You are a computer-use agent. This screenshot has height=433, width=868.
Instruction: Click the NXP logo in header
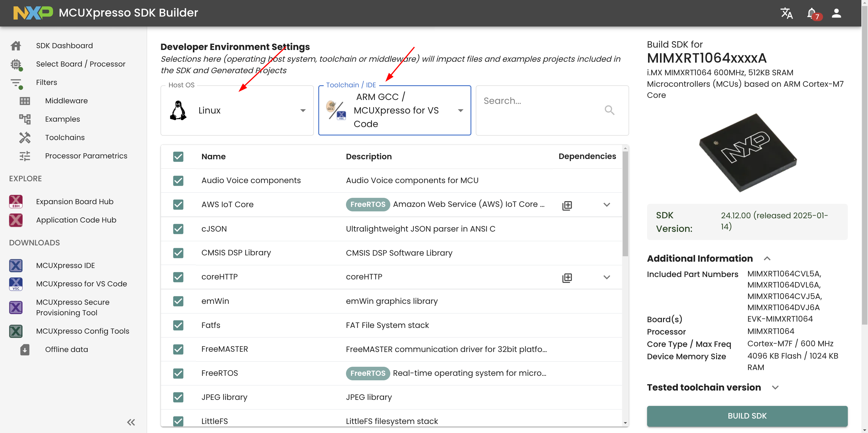(33, 13)
